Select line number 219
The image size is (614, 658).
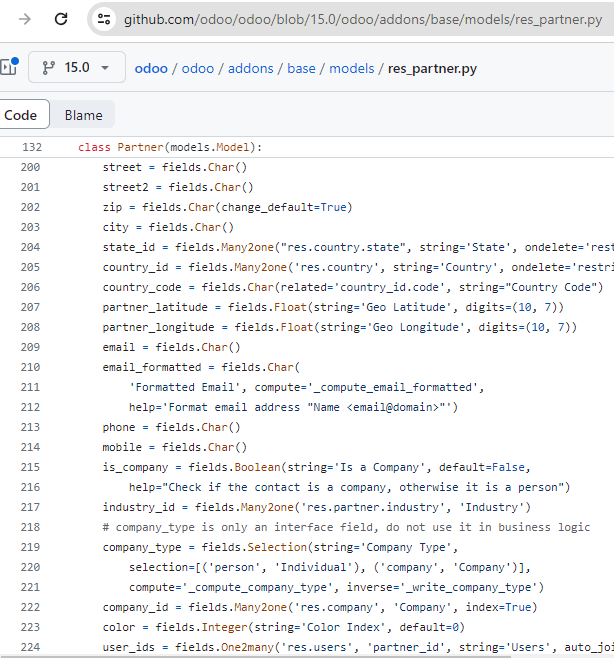30,547
